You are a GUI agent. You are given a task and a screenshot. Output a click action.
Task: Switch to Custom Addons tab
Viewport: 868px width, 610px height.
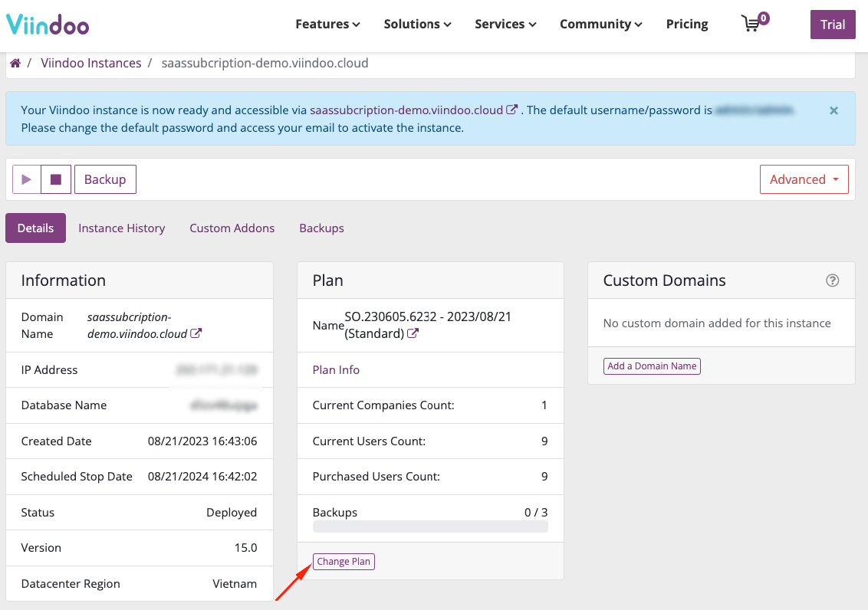pyautogui.click(x=232, y=228)
